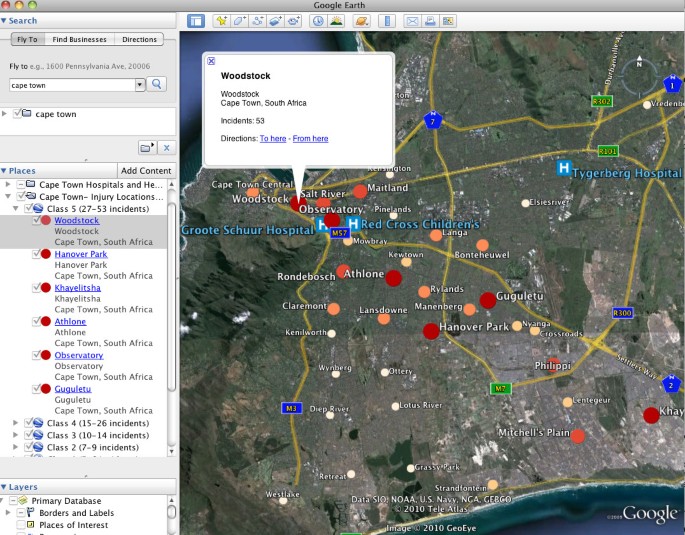
Task: Uncheck the Khayelitsha placemark checkbox
Action: (x=37, y=287)
